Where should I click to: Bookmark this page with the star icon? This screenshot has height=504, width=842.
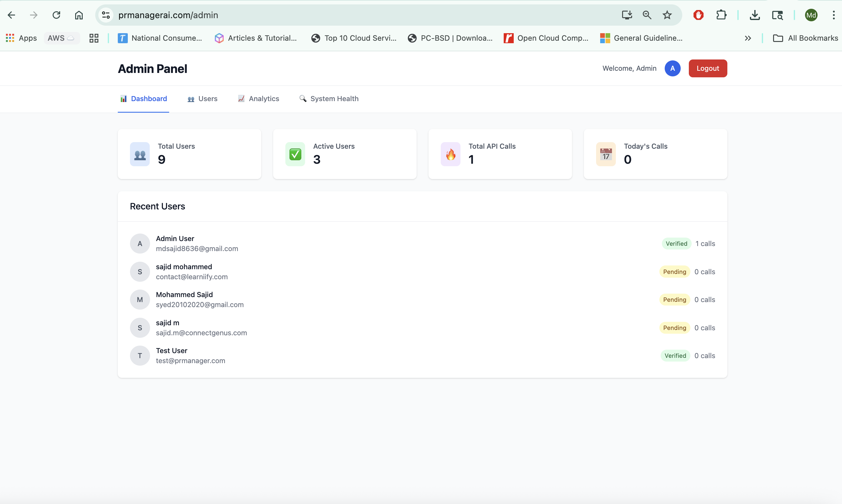[x=667, y=15]
